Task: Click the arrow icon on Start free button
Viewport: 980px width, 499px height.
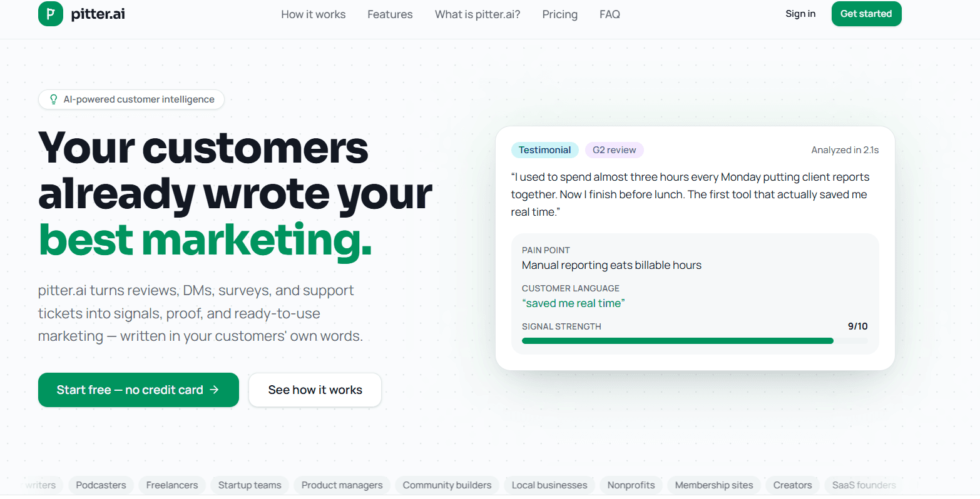Action: 214,390
